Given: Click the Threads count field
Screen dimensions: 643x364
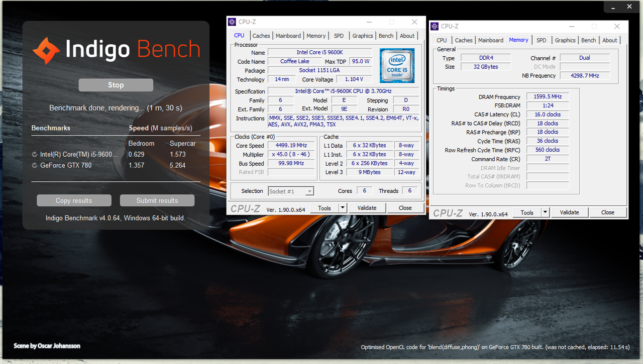Looking at the screenshot, I should (410, 191).
